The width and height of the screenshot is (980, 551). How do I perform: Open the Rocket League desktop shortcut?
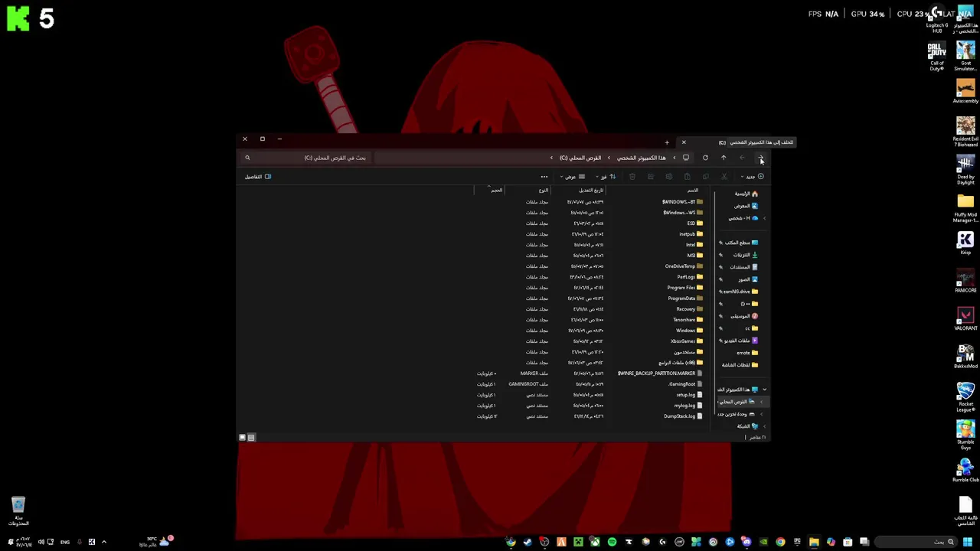pos(965,396)
